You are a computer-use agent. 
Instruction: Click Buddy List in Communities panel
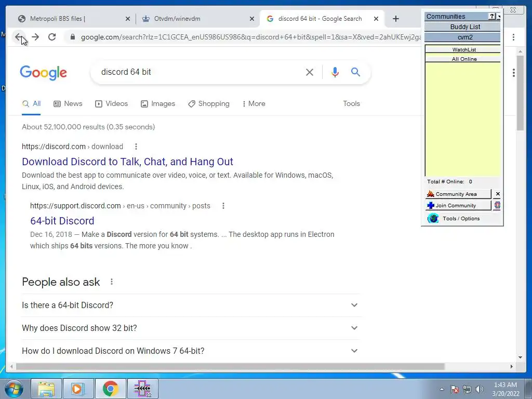click(462, 27)
